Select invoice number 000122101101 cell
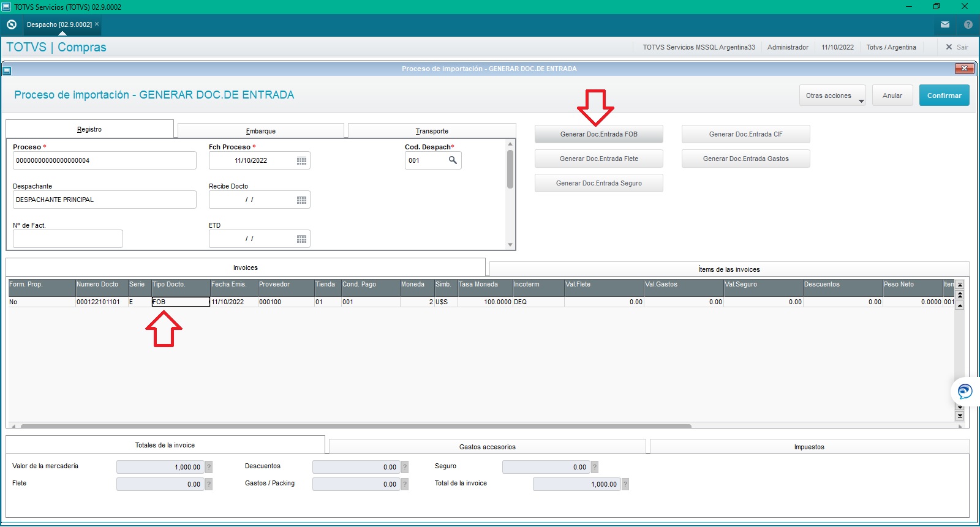The image size is (980, 527). click(102, 302)
